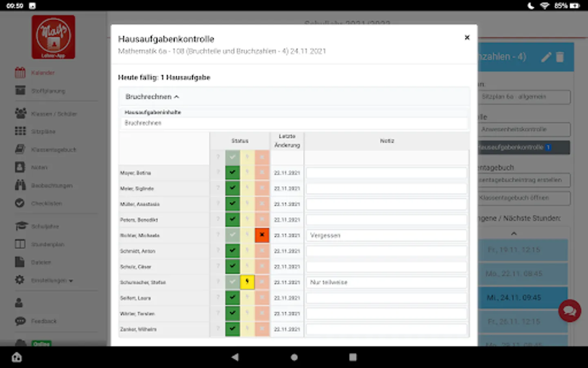
Task: Click the Notiz column header
Action: point(387,141)
